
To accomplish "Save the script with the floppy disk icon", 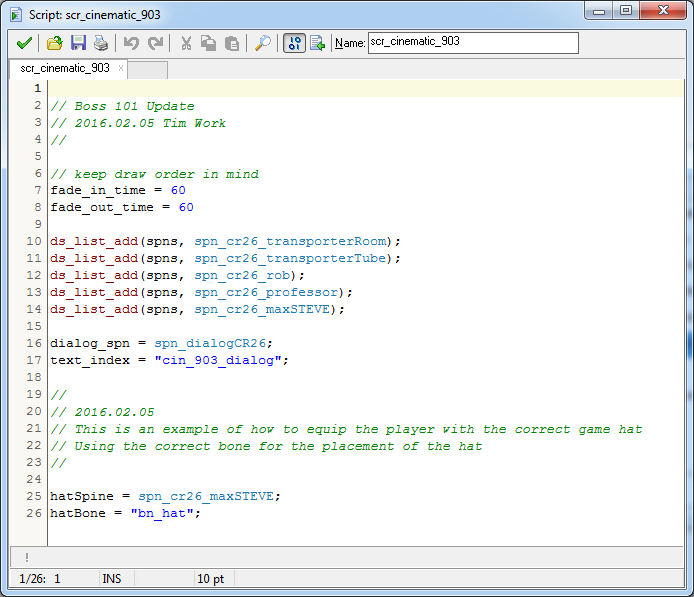I will pos(78,43).
